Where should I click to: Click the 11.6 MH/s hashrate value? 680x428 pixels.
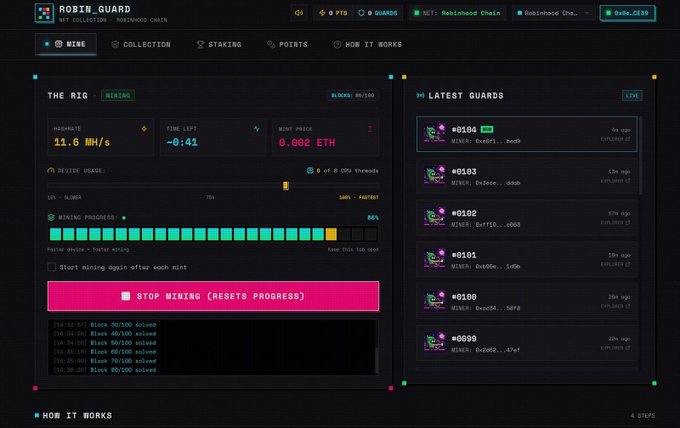(82, 142)
